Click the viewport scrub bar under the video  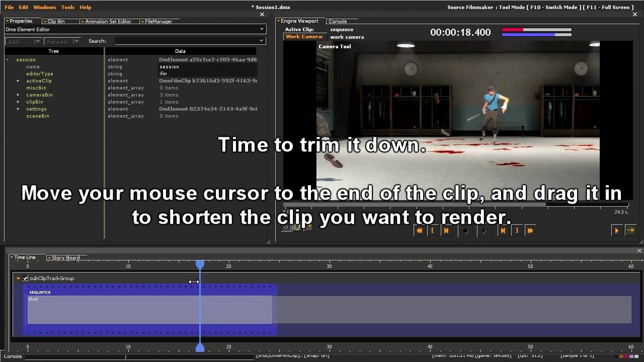point(455,205)
